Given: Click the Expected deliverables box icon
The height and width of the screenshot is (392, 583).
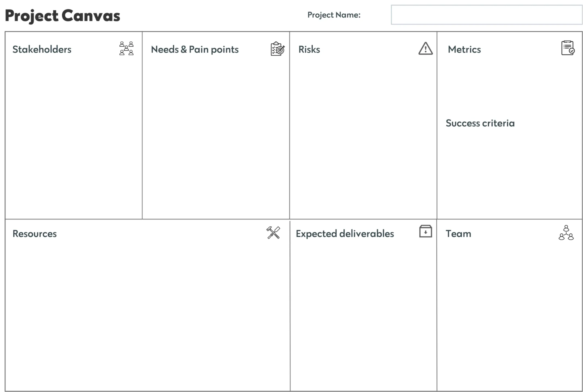Looking at the screenshot, I should click(425, 231).
